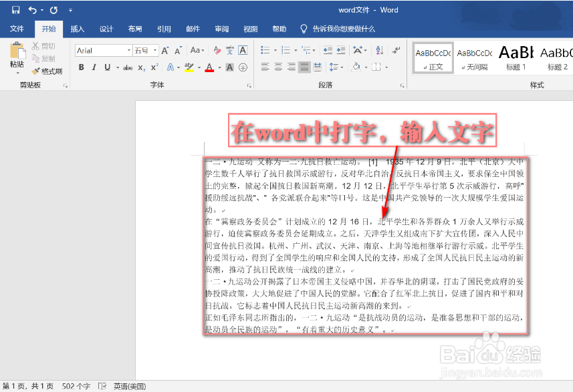Click the Redo icon in title bar

coord(53,10)
